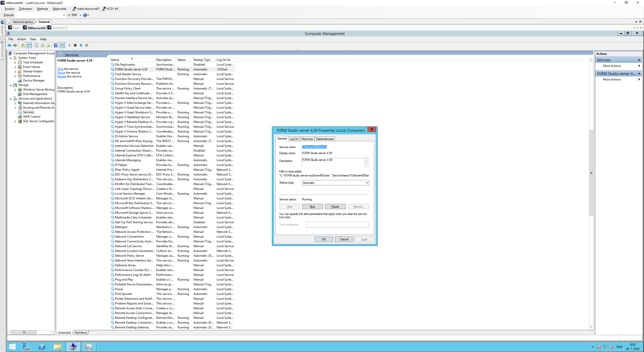Click the services list vertical scrollbar thumb
The height and width of the screenshot is (352, 644).
[x=591, y=173]
